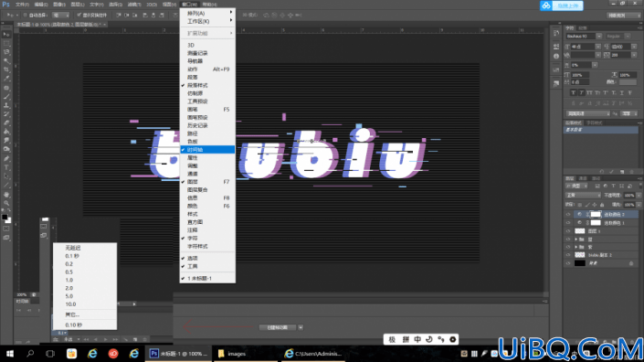Open Task View on taskbar

coord(50,354)
